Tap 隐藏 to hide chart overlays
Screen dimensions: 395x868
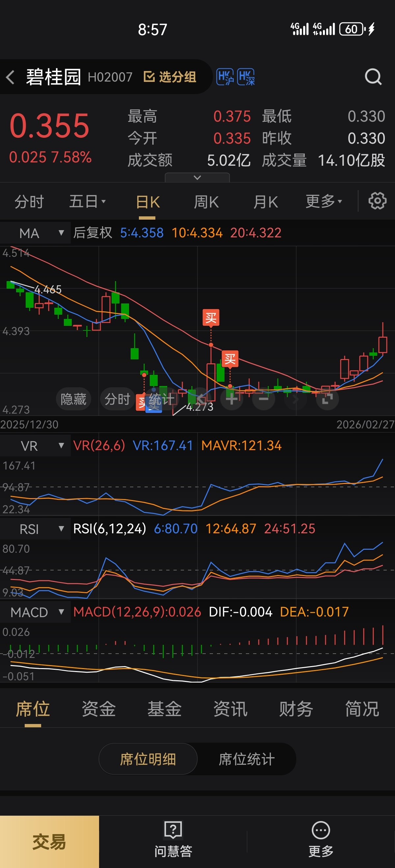click(73, 399)
